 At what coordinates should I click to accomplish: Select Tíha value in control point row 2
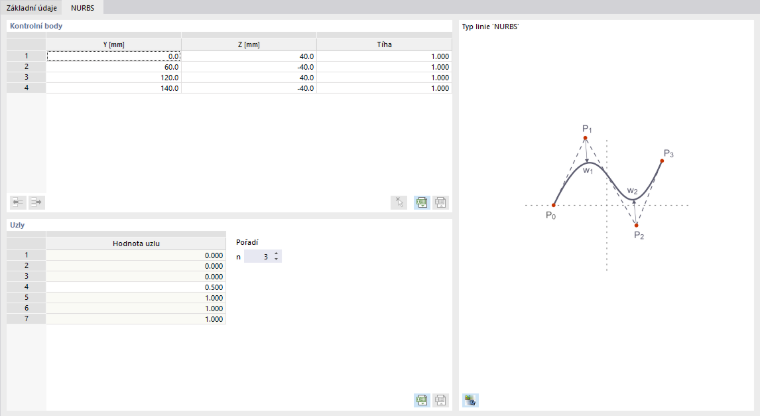[384, 67]
